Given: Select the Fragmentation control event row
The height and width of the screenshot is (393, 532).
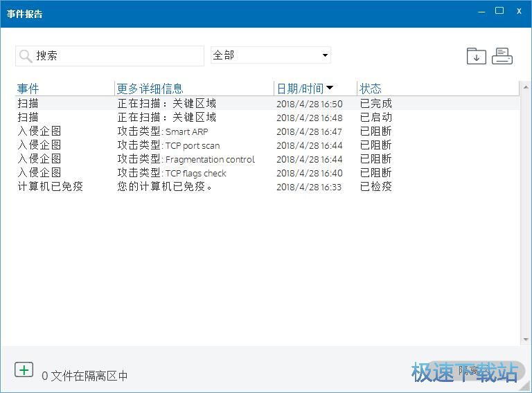Looking at the screenshot, I should pyautogui.click(x=208, y=159).
